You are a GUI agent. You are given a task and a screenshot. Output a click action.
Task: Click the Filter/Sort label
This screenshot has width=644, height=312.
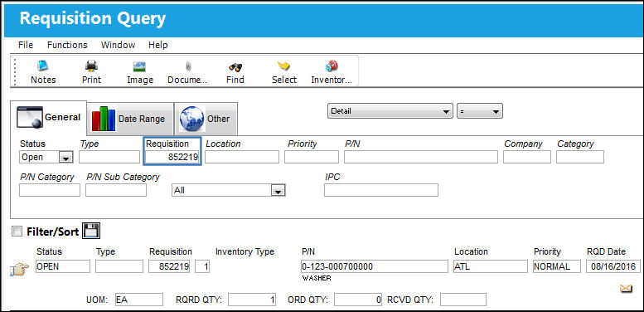tap(52, 232)
